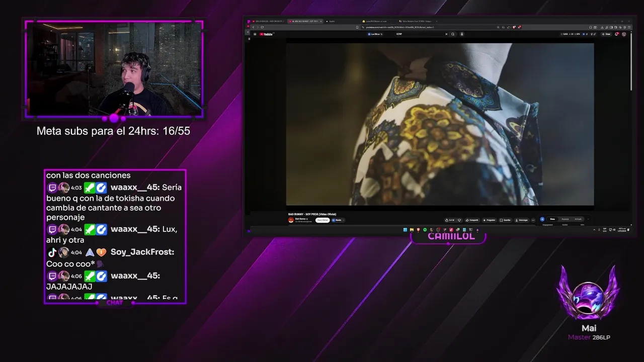Viewport: 644px width, 362px height.
Task: Click the video title BAD BUNNY - SOY PEOR
Action: (x=312, y=214)
